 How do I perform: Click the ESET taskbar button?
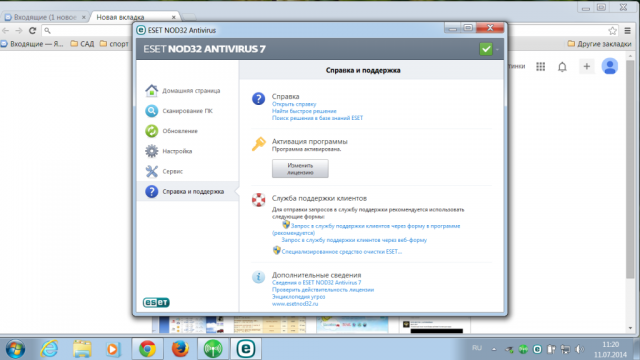246,349
